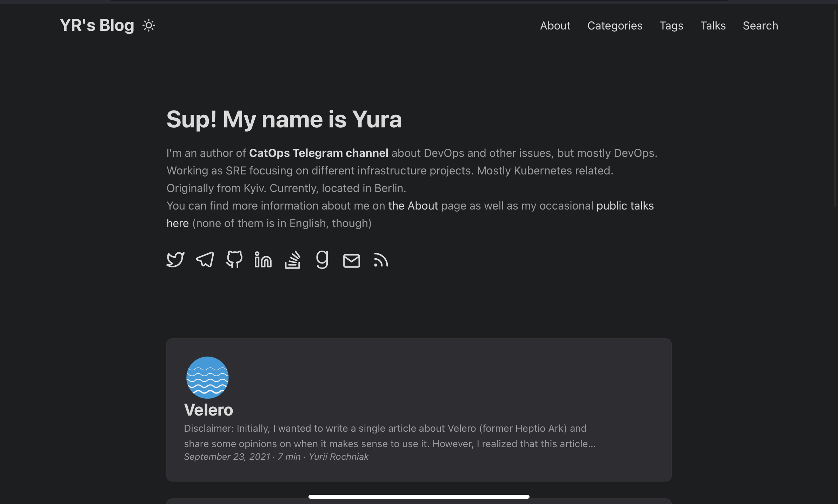
Task: Click the email envelope icon
Action: (x=351, y=260)
